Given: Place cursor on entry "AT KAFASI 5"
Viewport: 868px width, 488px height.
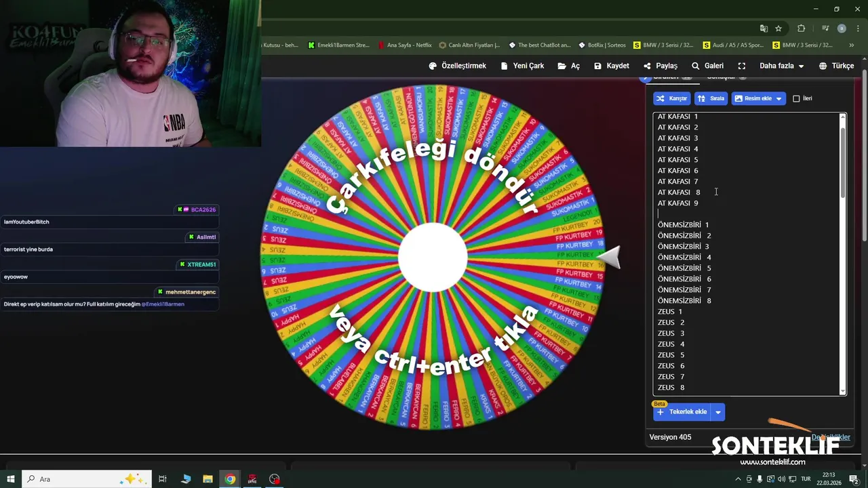Looking at the screenshot, I should pos(677,160).
